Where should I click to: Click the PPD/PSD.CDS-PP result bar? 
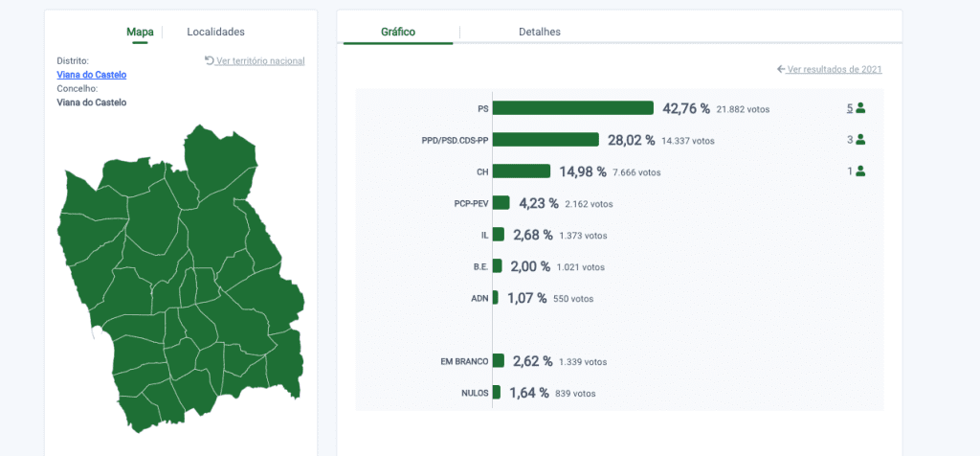[546, 140]
